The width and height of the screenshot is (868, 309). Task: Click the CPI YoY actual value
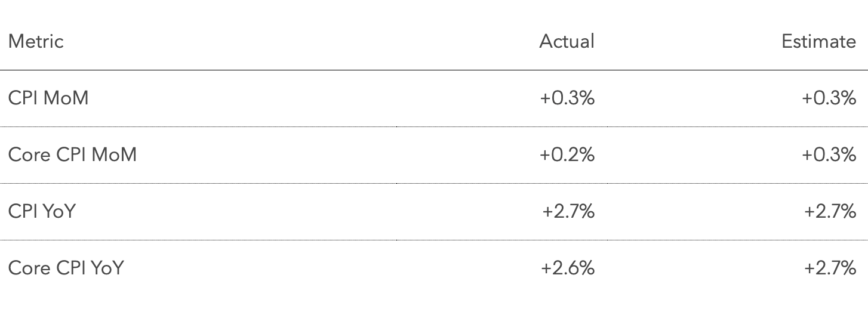coord(568,211)
